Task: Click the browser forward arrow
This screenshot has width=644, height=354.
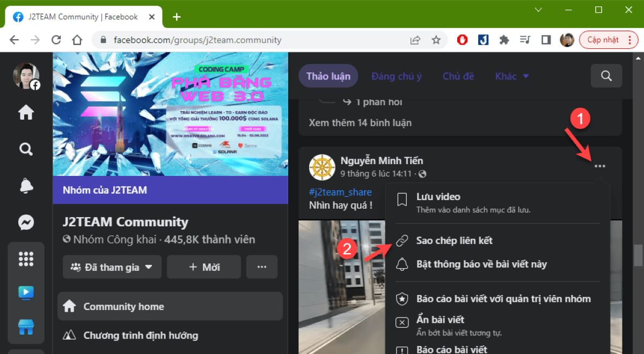Action: click(35, 40)
